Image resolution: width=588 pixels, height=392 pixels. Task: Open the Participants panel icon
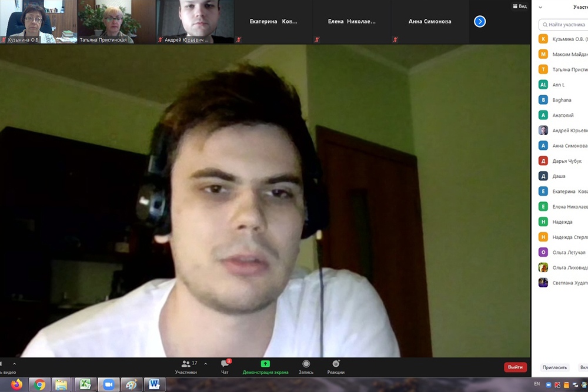186,364
